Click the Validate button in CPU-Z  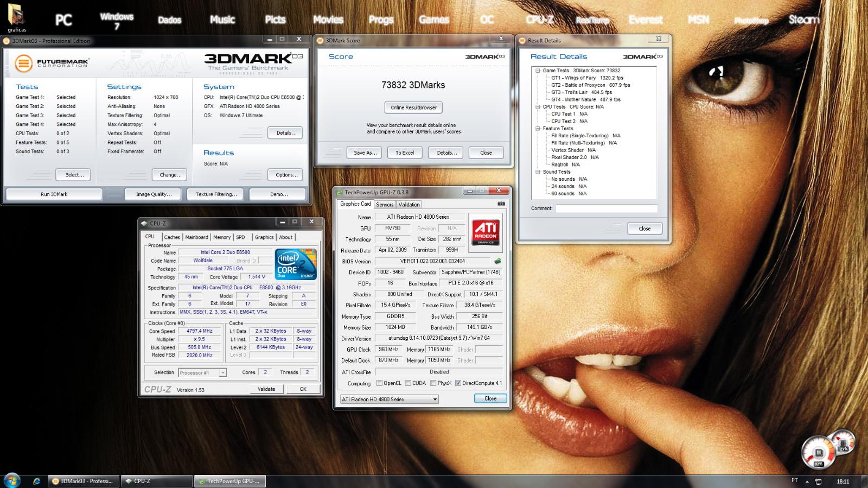266,389
